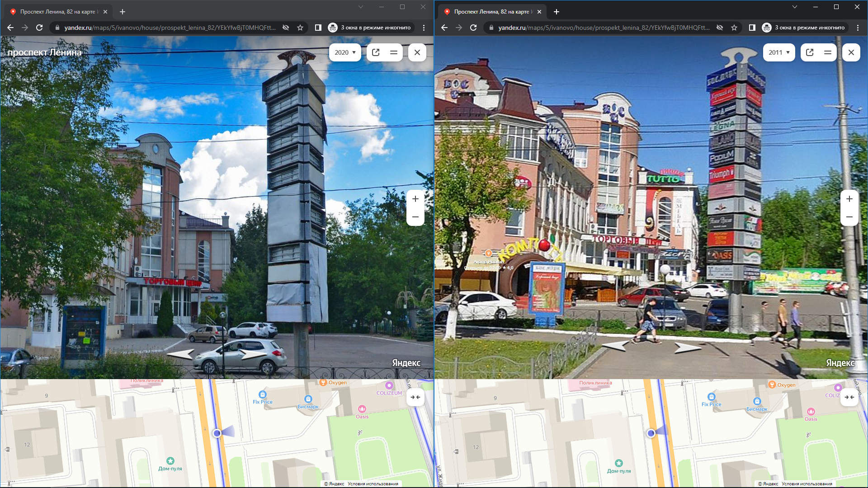Click tracking protection eye icon in left window

pos(286,28)
